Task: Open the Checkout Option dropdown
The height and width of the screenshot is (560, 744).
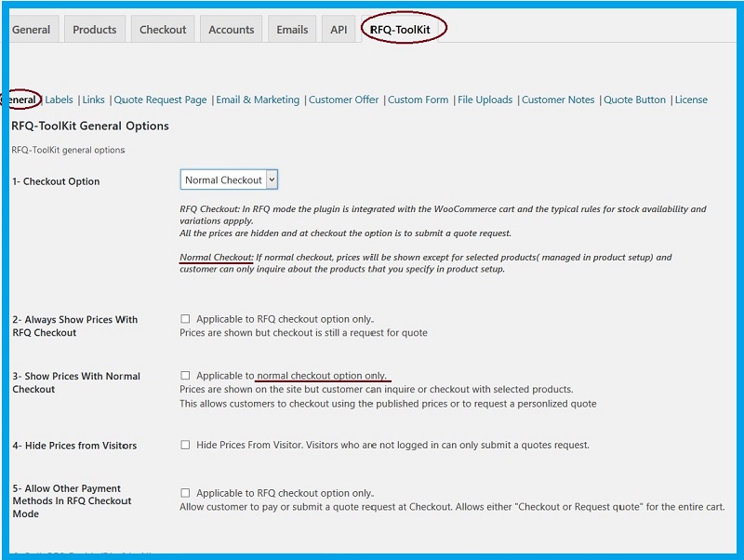Action: [229, 180]
